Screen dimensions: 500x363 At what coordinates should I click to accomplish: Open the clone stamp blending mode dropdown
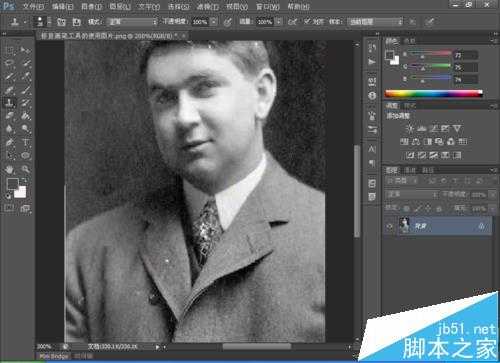(x=132, y=22)
